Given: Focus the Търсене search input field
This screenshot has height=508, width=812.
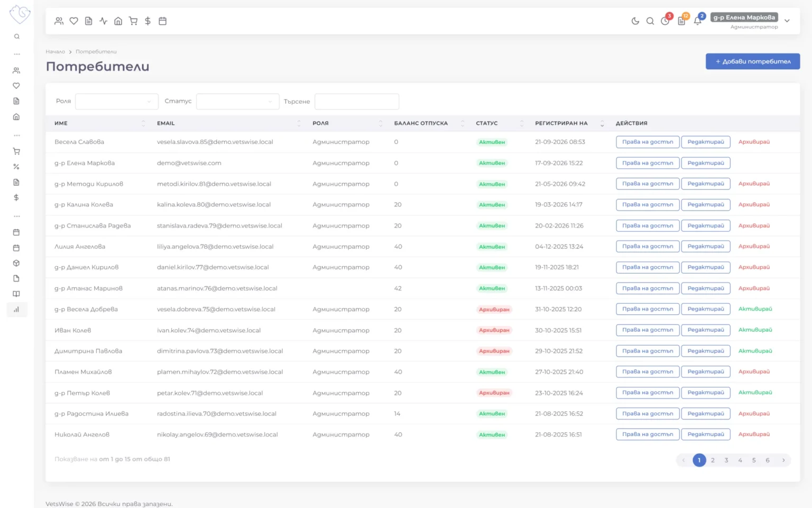Looking at the screenshot, I should point(357,102).
